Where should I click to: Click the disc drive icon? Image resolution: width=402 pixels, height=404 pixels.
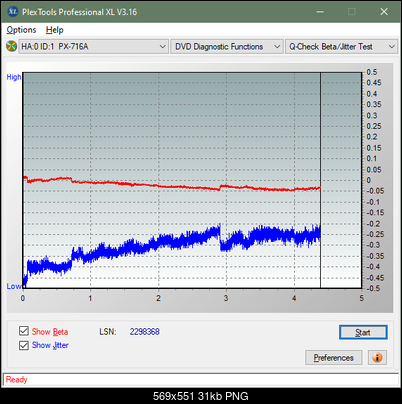[x=11, y=46]
